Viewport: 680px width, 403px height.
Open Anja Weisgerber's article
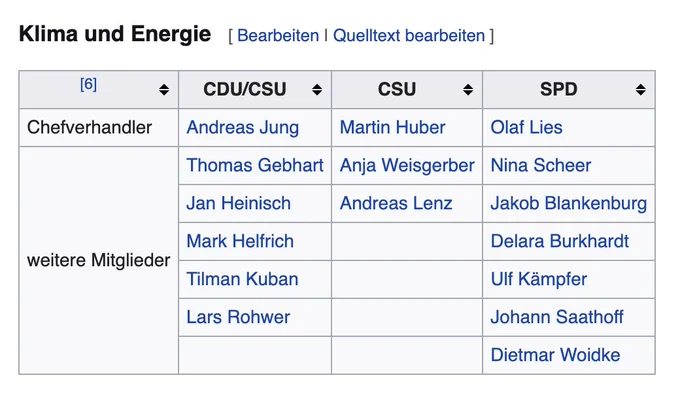click(406, 165)
